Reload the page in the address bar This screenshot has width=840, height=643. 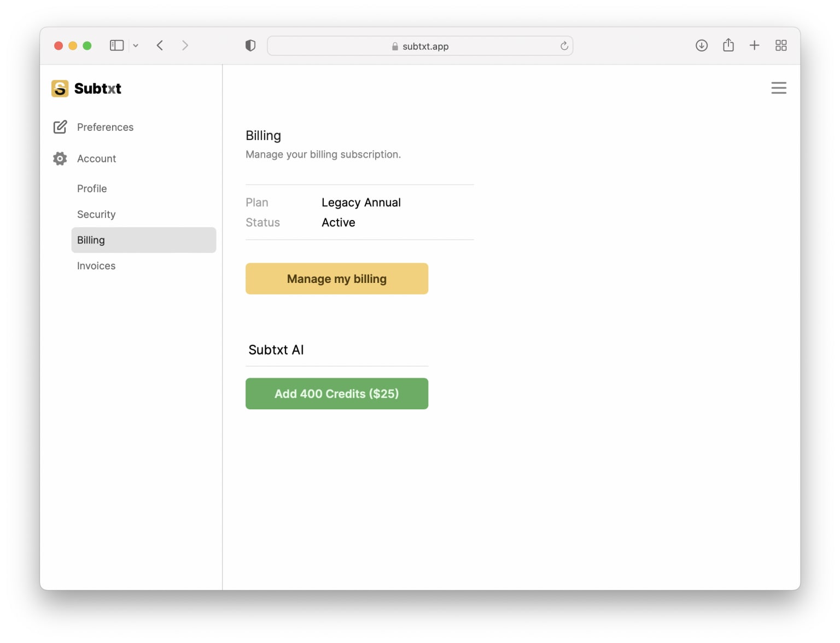pyautogui.click(x=564, y=46)
